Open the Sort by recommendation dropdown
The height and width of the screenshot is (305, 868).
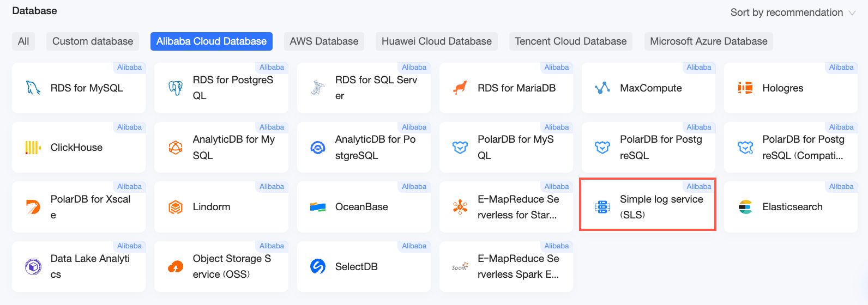pyautogui.click(x=793, y=13)
